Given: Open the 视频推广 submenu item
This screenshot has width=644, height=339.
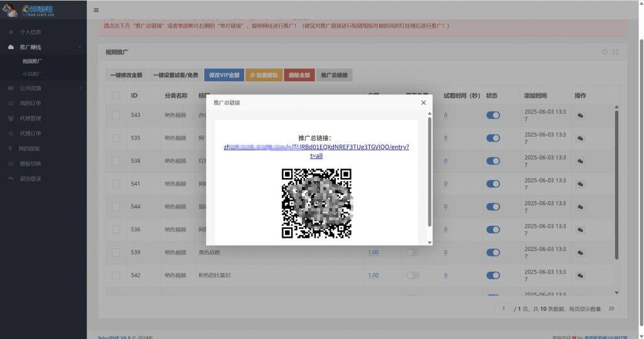Looking at the screenshot, I should 32,61.
